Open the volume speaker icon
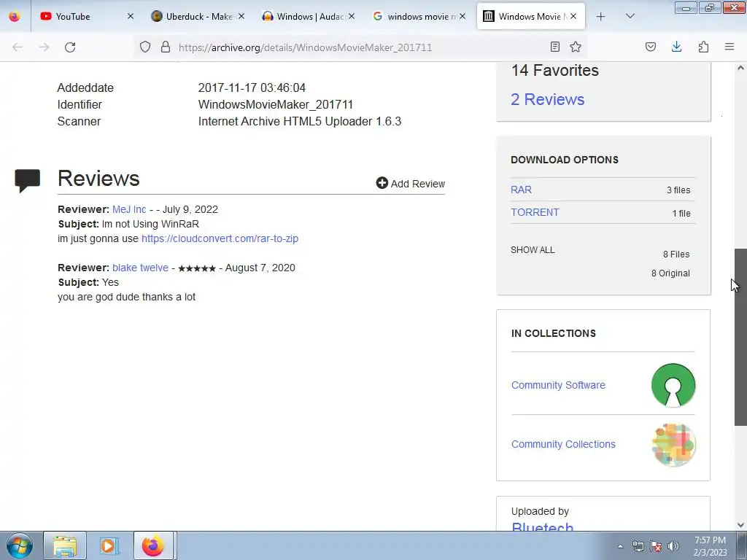The width and height of the screenshot is (747, 560). [673, 546]
